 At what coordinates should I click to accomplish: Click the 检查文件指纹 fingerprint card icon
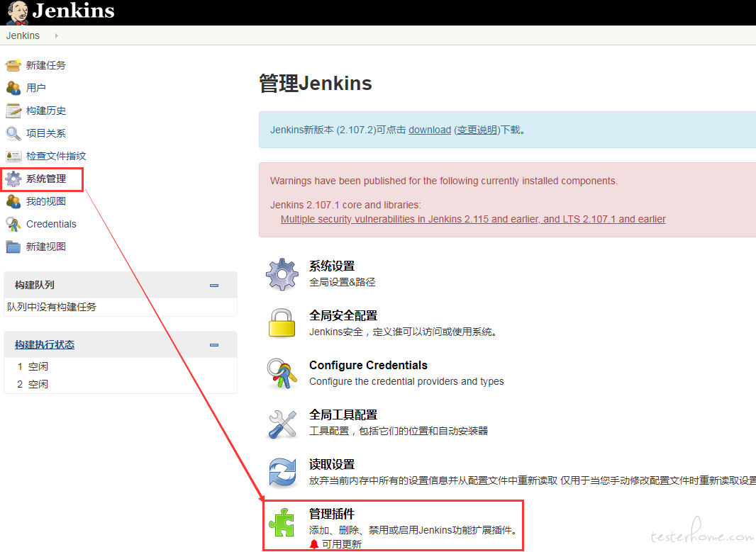[13, 156]
